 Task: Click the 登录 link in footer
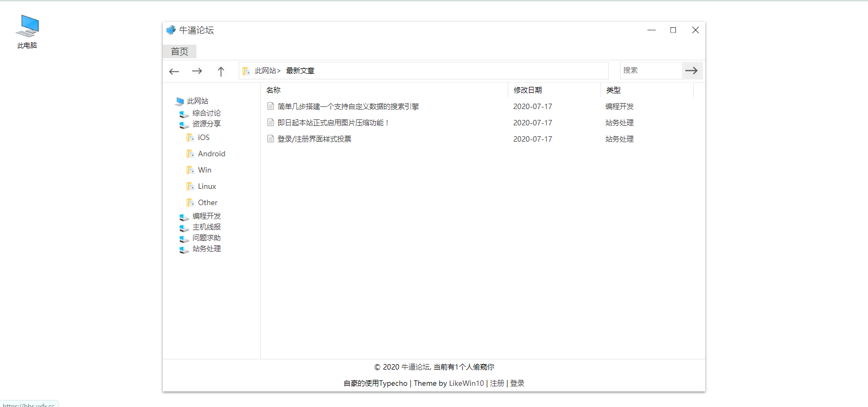(517, 383)
